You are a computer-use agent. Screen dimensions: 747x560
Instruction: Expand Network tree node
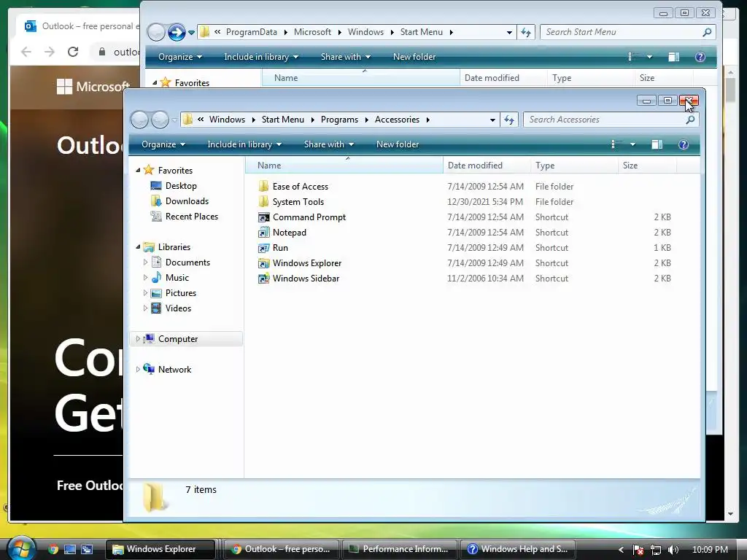point(138,369)
